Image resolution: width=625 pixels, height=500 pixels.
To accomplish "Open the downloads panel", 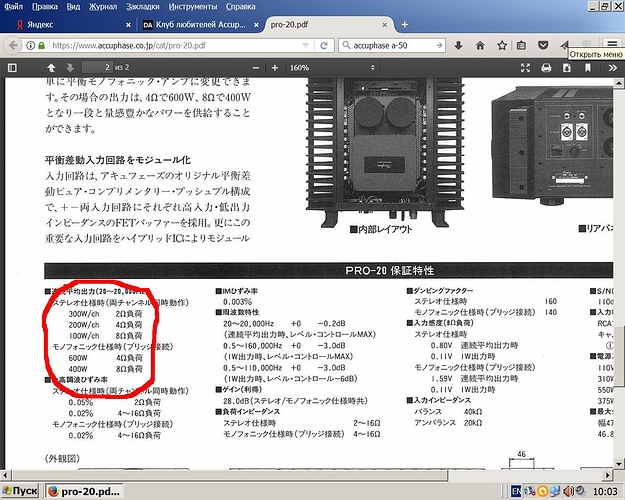I will (458, 45).
